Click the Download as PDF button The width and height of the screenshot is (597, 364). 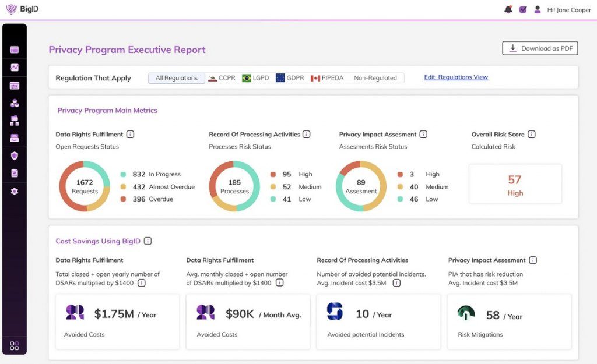pyautogui.click(x=539, y=48)
